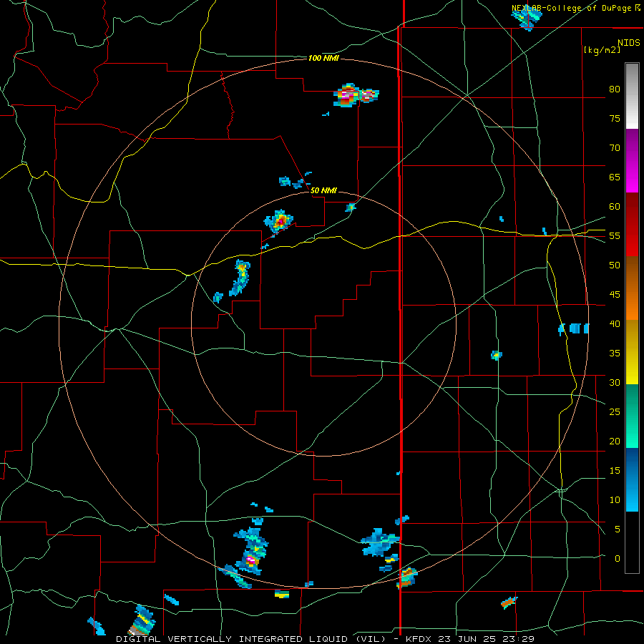Click the blue segment of color bar
The width and height of the screenshot is (644, 644).
pyautogui.click(x=632, y=479)
